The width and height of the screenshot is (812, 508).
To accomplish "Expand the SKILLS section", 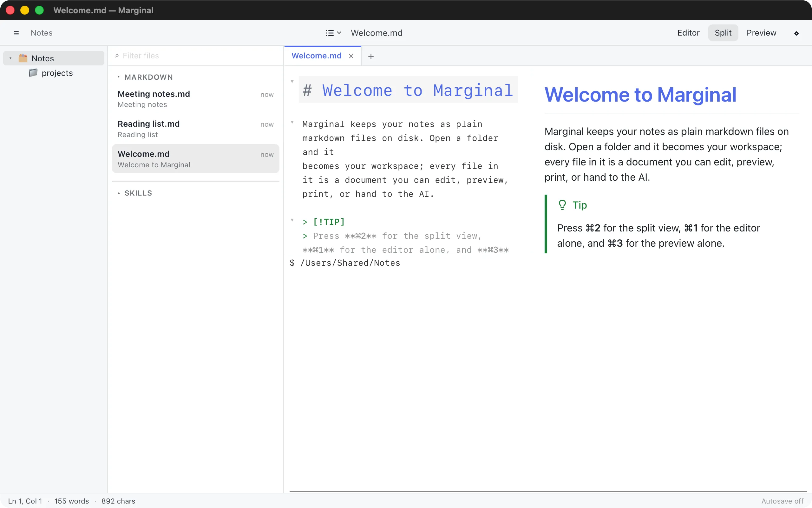I will click(x=119, y=193).
